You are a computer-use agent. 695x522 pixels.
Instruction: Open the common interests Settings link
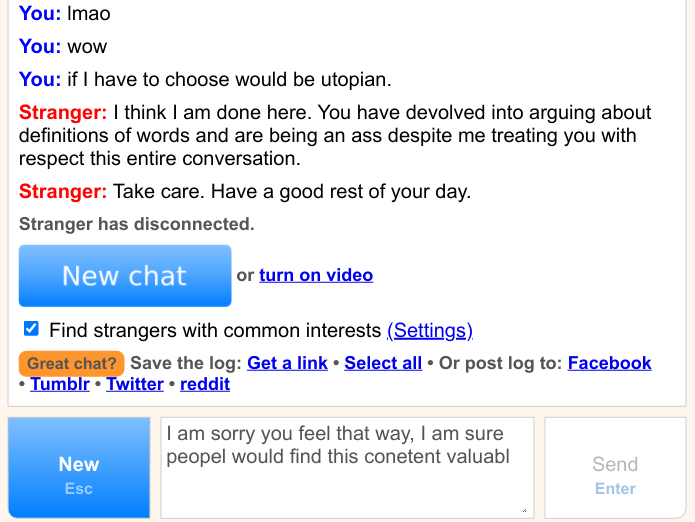[429, 330]
